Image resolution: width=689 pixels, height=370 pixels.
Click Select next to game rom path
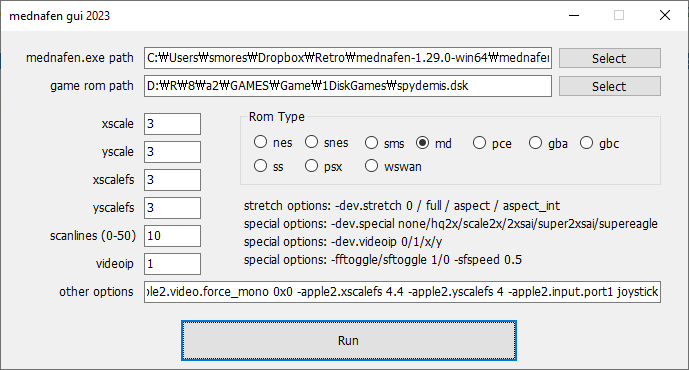pyautogui.click(x=609, y=86)
